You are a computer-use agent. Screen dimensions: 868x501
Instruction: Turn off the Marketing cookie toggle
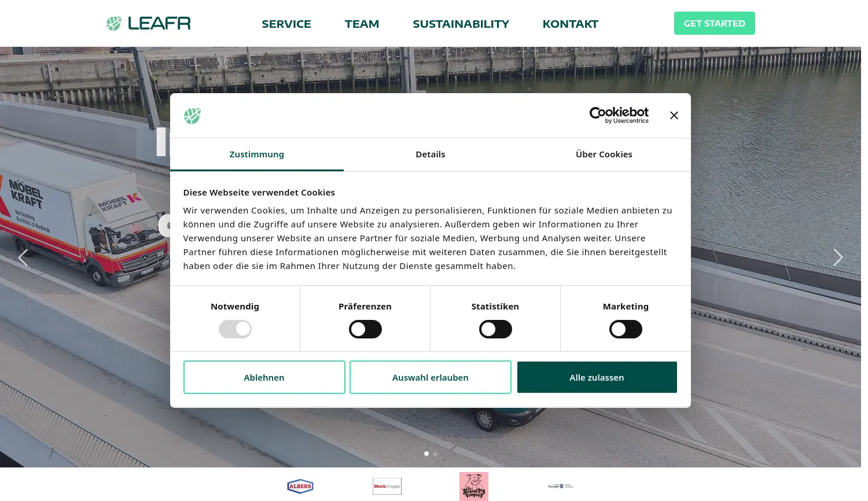coord(626,329)
